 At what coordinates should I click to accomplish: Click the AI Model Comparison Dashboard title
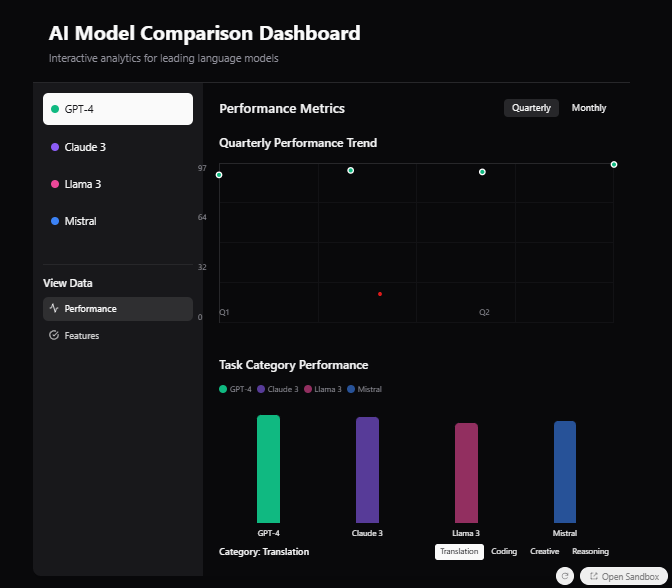[x=204, y=33]
